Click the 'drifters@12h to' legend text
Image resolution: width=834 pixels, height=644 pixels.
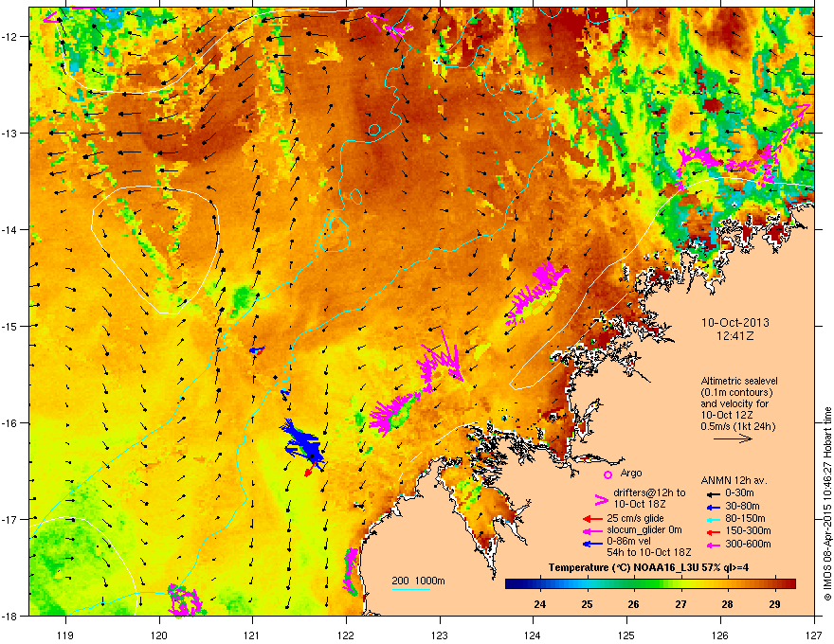[x=649, y=492]
